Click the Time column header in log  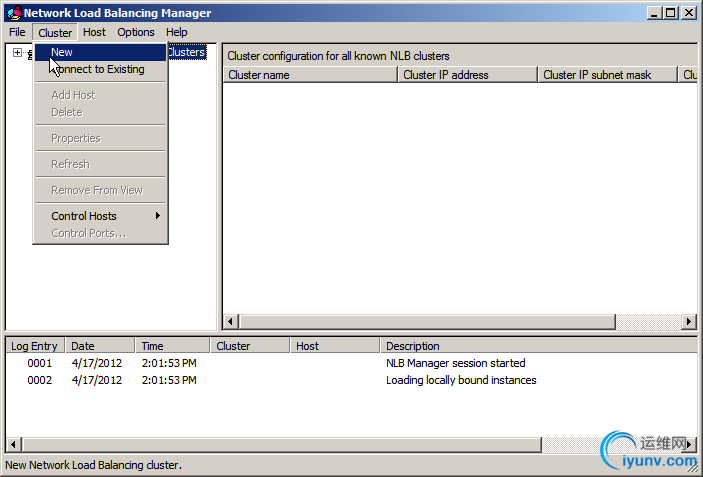pos(173,346)
